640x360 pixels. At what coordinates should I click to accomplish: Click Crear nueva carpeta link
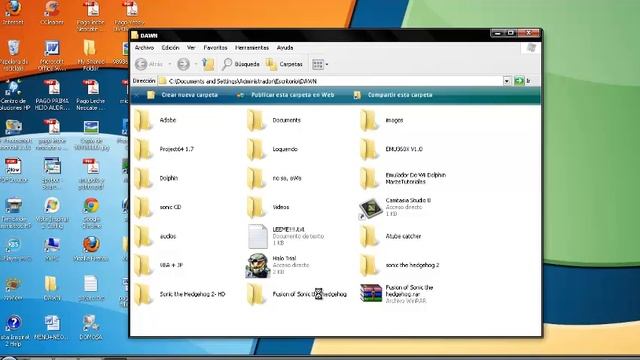(182, 95)
